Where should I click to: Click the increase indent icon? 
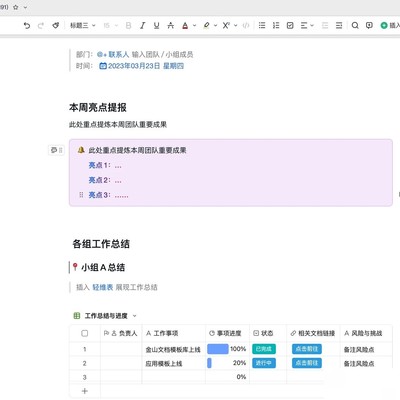point(339,25)
